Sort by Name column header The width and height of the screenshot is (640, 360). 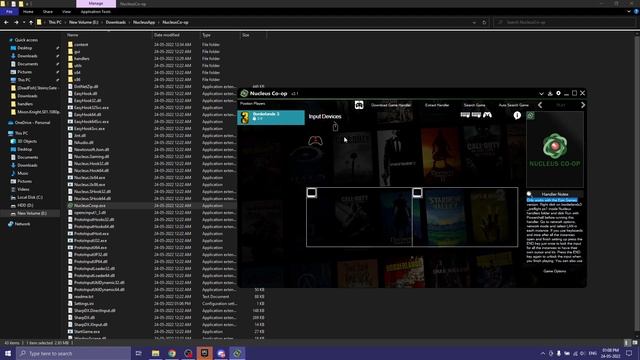(x=73, y=35)
